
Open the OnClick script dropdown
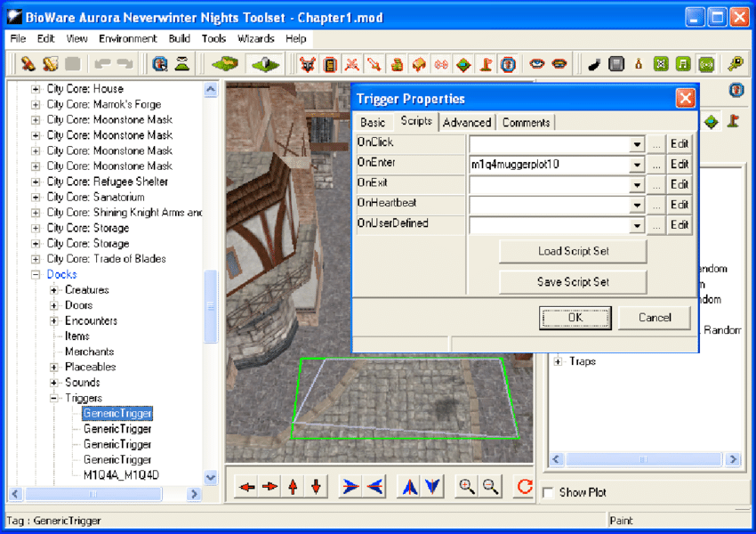(637, 144)
